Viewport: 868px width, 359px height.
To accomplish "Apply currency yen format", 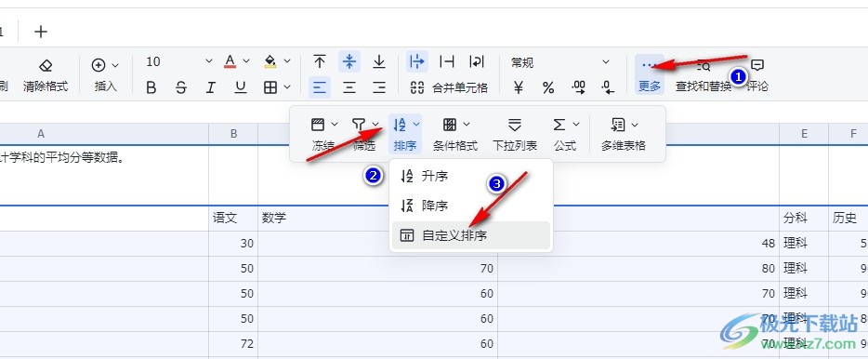I will click(x=519, y=87).
